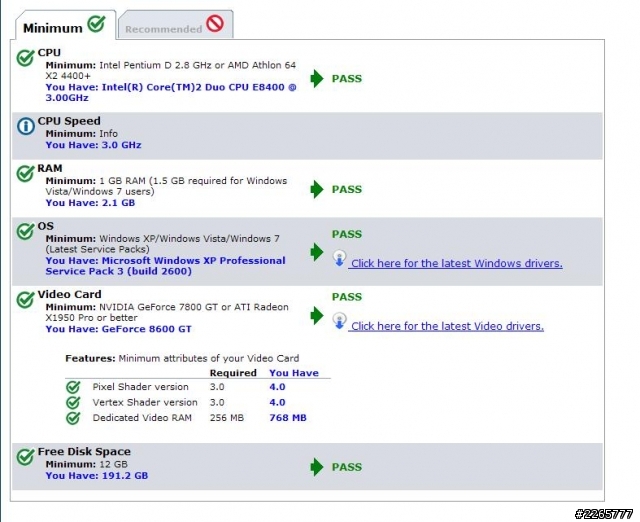Click the green checkmark on Minimum tab
The height and width of the screenshot is (522, 640).
97,24
